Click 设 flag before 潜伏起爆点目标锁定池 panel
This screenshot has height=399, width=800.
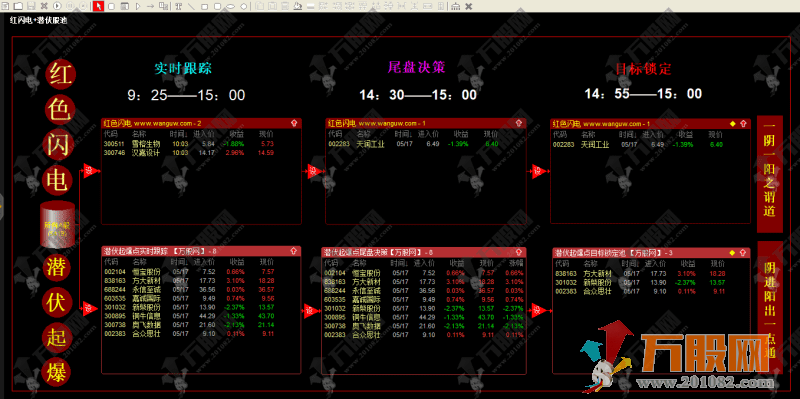(540, 310)
